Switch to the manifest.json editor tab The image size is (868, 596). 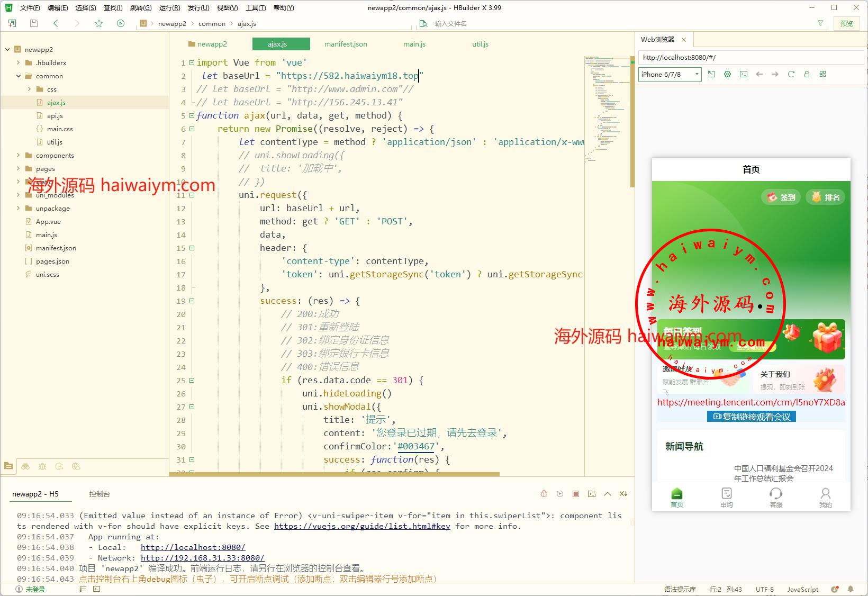(346, 44)
